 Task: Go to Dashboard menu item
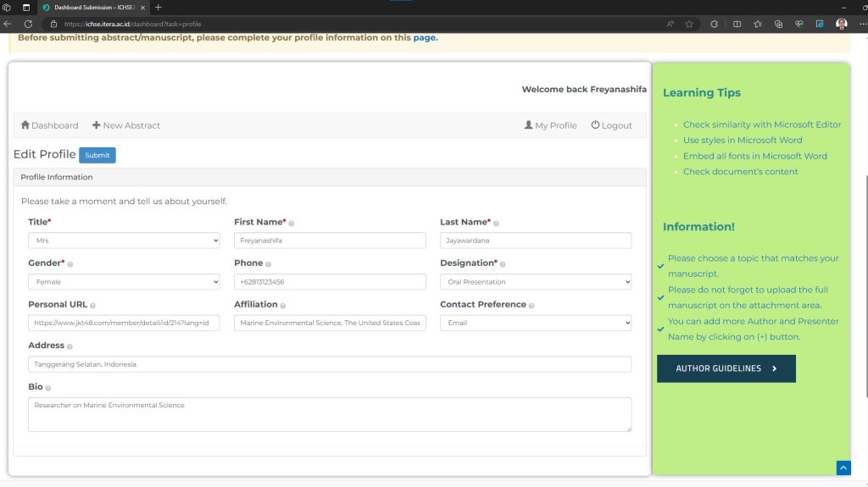point(50,125)
